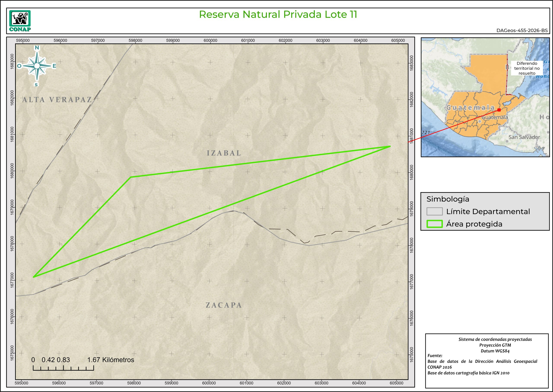Click the red location marker in inset map

(499, 110)
